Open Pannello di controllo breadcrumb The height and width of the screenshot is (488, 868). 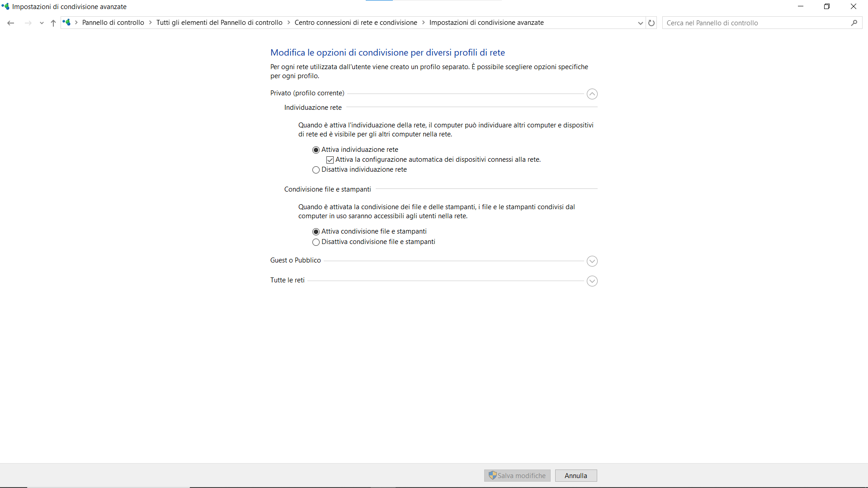click(x=113, y=23)
